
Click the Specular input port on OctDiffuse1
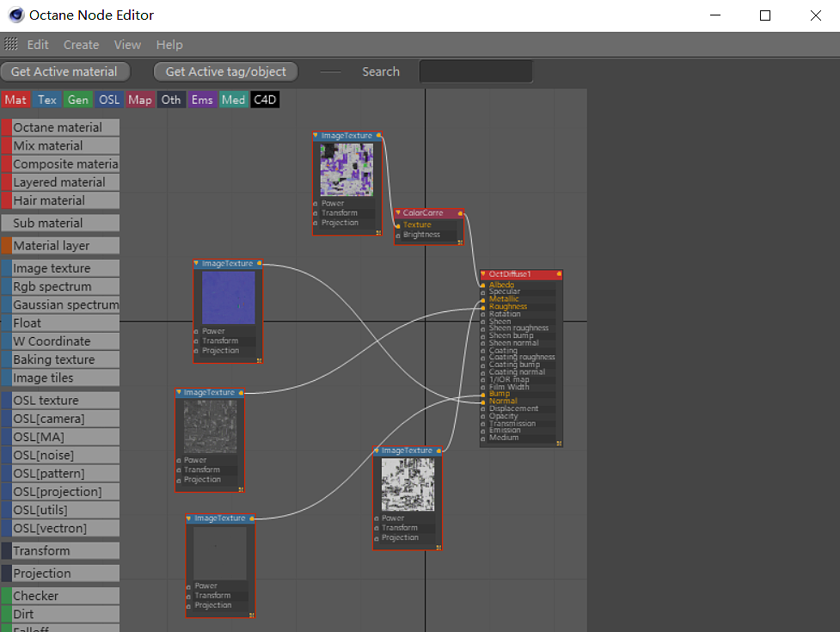point(482,292)
